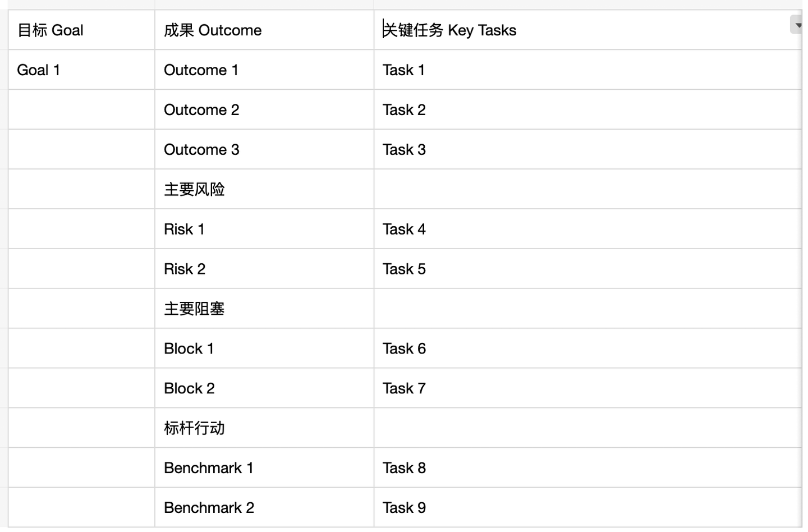Select the 成果 Outcome header cell
The width and height of the screenshot is (808, 532).
pyautogui.click(x=264, y=30)
